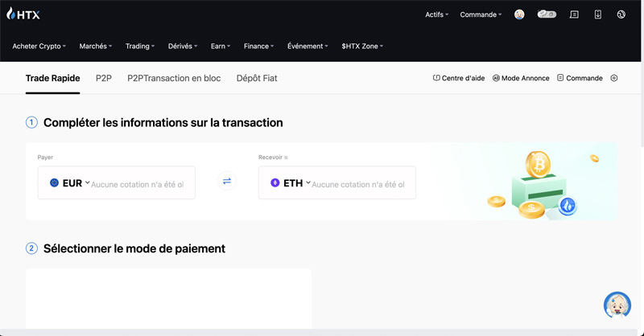This screenshot has height=336, width=644.
Task: Expand the Événement menu
Action: (308, 47)
